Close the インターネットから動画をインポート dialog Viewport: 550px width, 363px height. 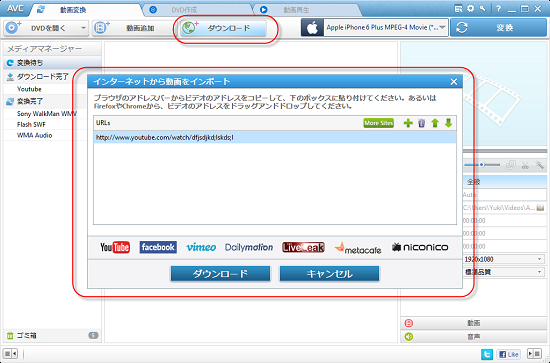pos(454,82)
